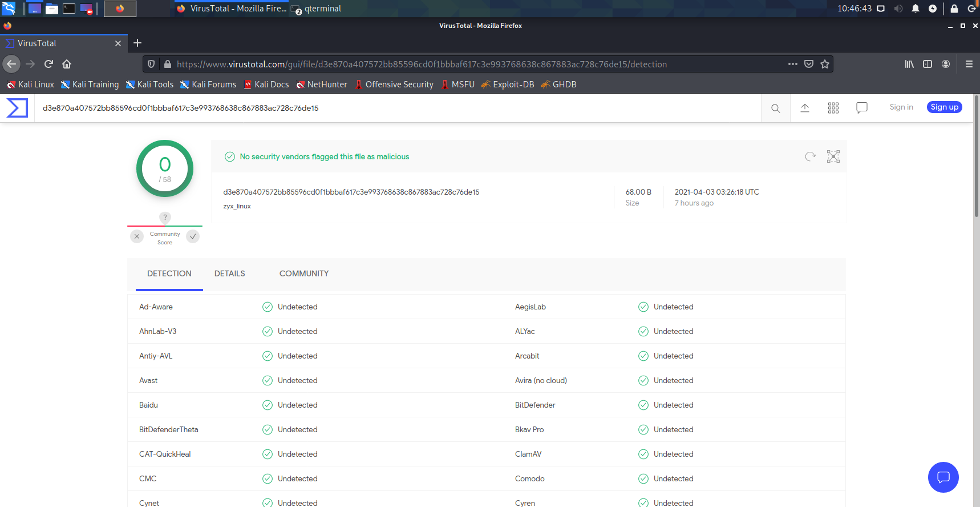
Task: Open page actions three-dot menu
Action: [x=793, y=64]
